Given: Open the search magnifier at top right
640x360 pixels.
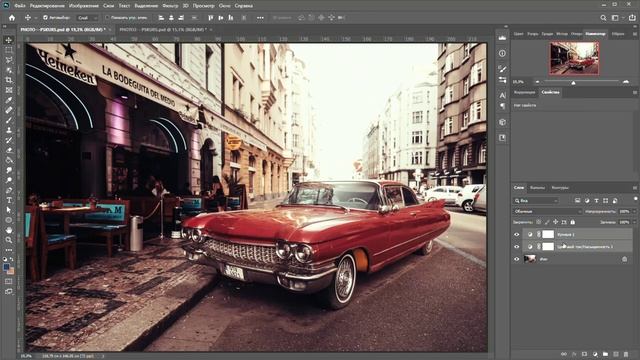Looking at the screenshot, I should click(603, 18).
